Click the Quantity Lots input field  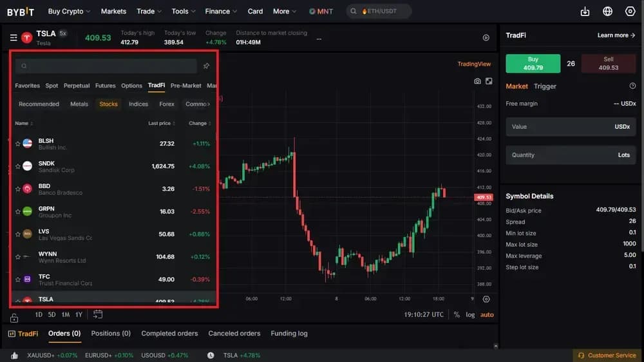point(571,155)
